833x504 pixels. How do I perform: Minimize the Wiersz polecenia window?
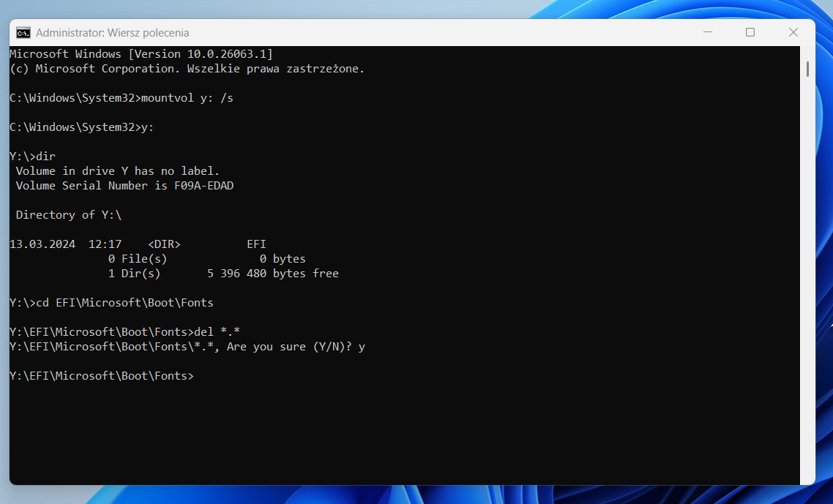708,32
